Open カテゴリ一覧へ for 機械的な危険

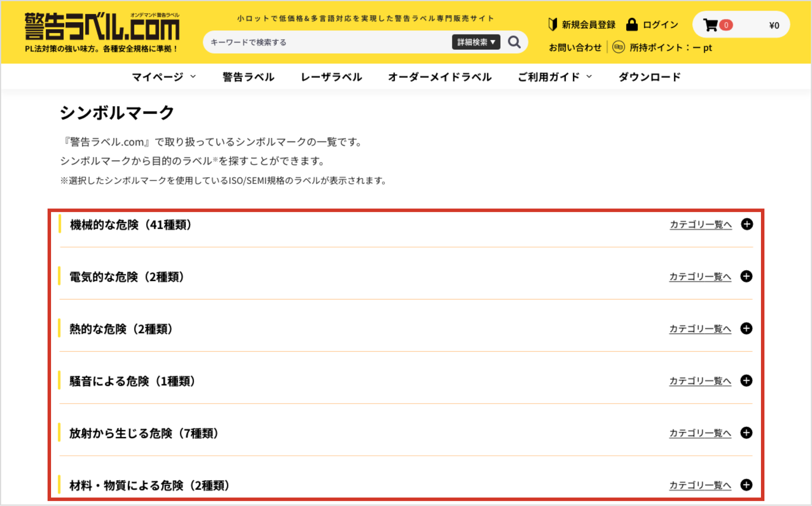click(x=700, y=224)
